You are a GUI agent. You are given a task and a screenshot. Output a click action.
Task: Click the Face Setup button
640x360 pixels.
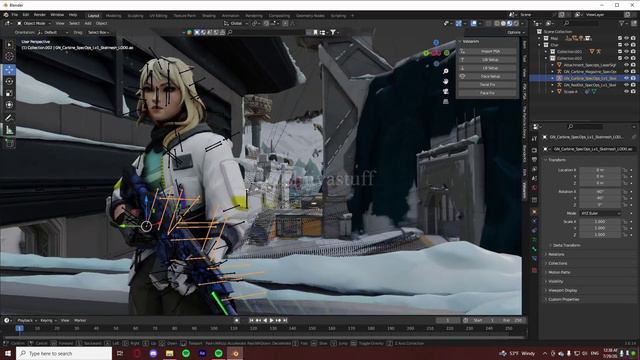tap(487, 76)
